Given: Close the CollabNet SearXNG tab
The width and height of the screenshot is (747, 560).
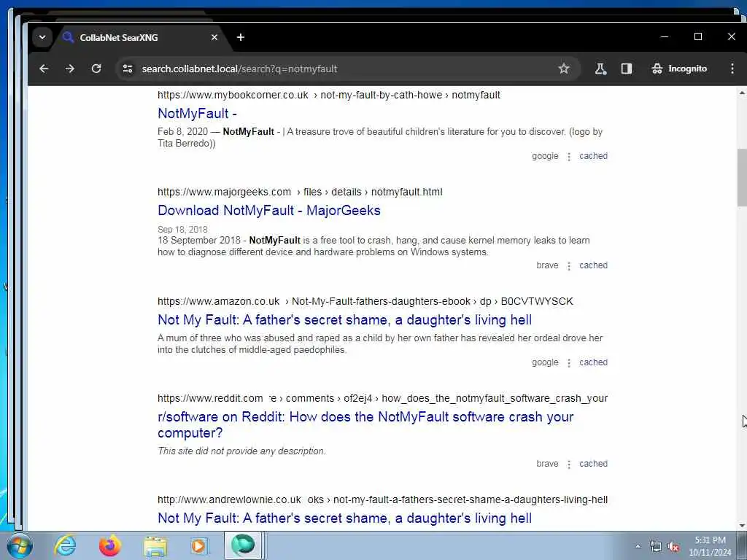Looking at the screenshot, I should point(214,37).
